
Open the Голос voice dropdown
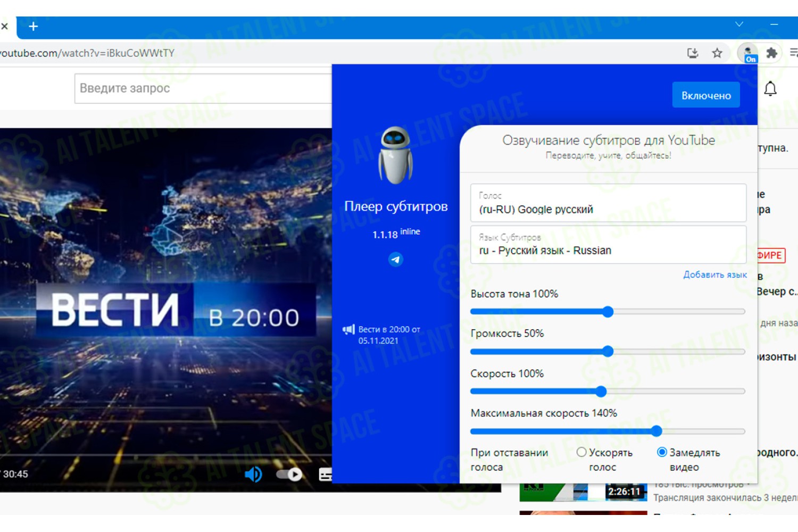(x=608, y=203)
